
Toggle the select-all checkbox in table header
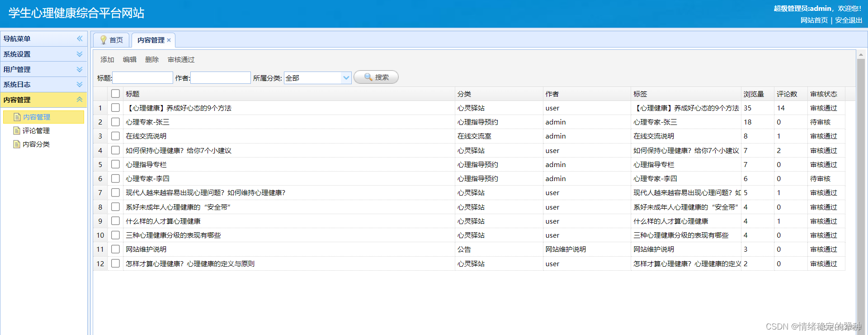coord(115,94)
